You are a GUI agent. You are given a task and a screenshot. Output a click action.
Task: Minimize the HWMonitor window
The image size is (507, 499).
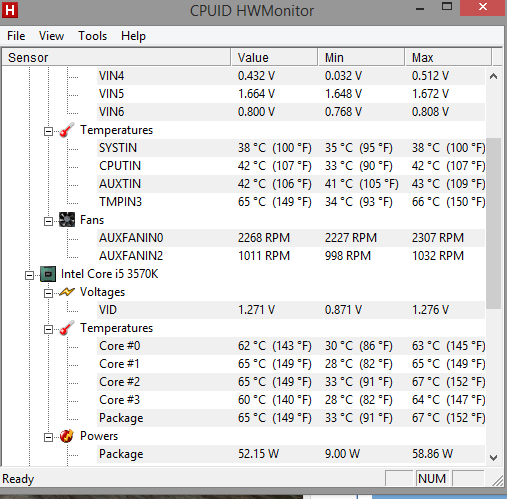coord(420,9)
